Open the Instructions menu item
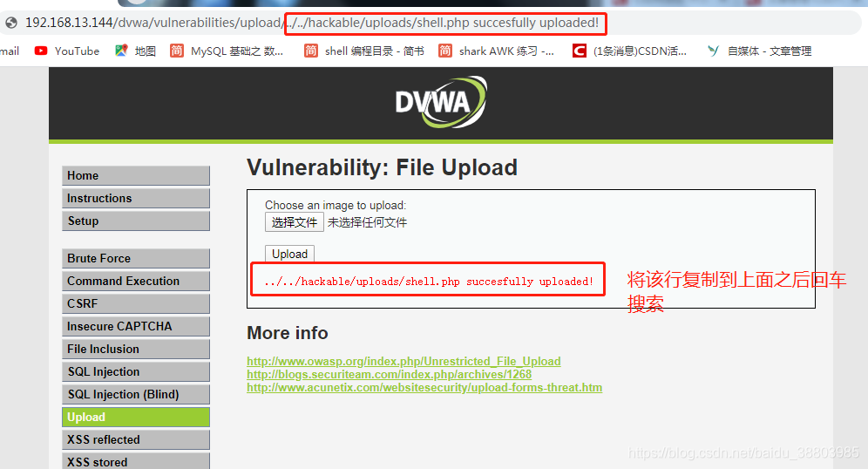 coord(136,198)
